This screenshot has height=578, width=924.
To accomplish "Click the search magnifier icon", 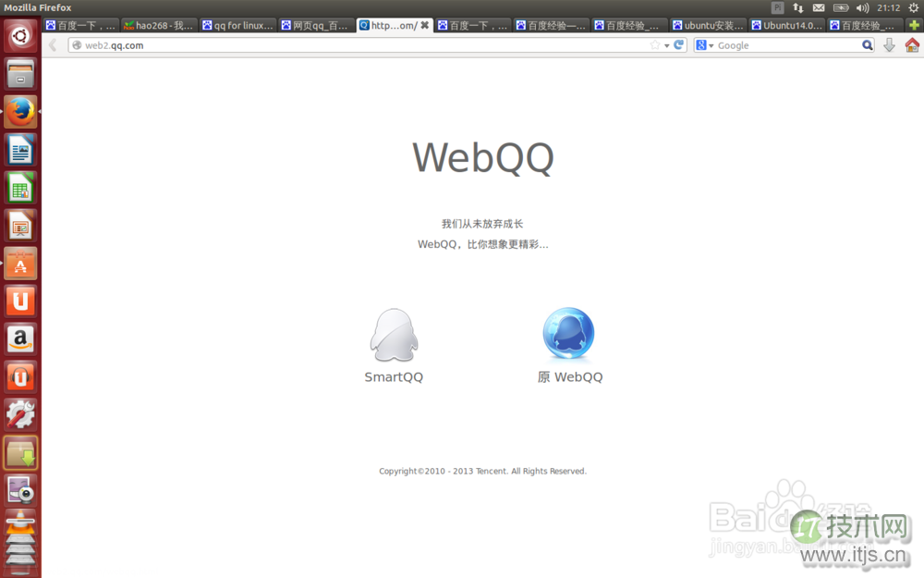I will 867,45.
